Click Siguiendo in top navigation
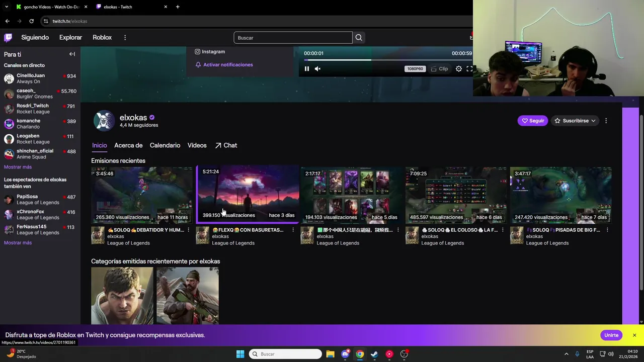 point(35,38)
